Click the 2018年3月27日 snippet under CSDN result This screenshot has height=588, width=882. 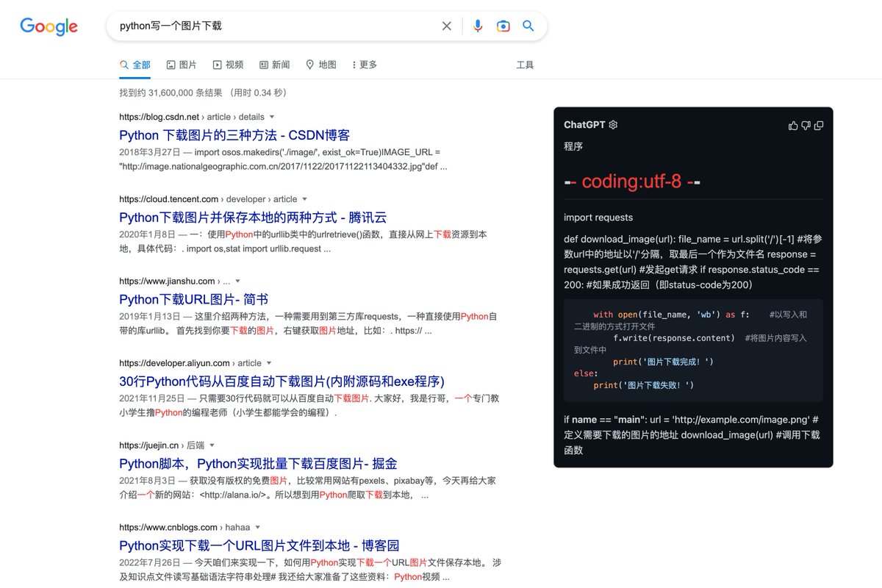point(283,159)
